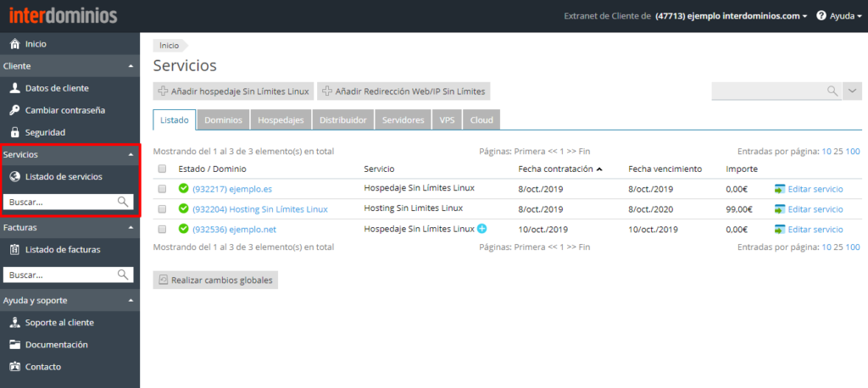Sort by Fecha contratación column
This screenshot has width=868, height=388.
click(x=560, y=169)
